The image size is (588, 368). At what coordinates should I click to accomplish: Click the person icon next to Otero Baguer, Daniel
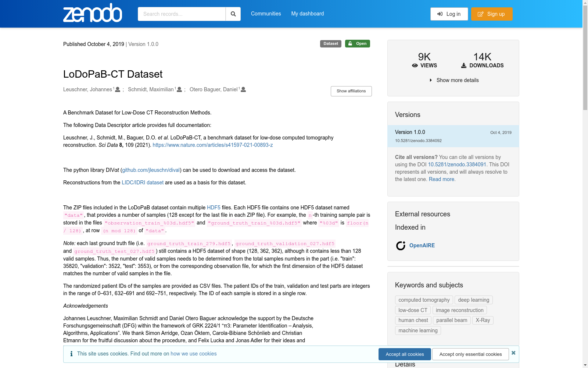click(243, 89)
